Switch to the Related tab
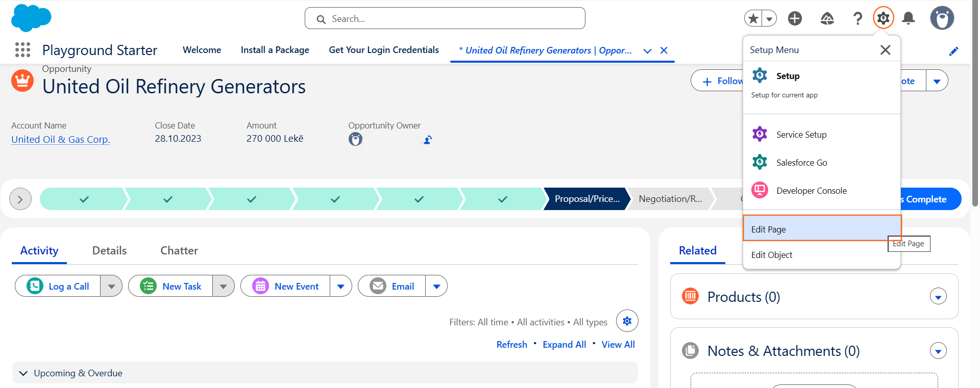This screenshot has width=980, height=388. click(697, 250)
